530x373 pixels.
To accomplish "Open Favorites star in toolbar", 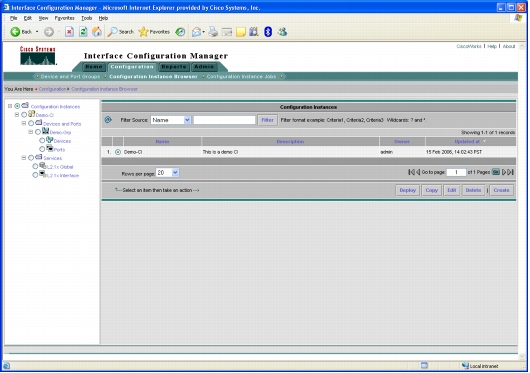I will click(154, 32).
